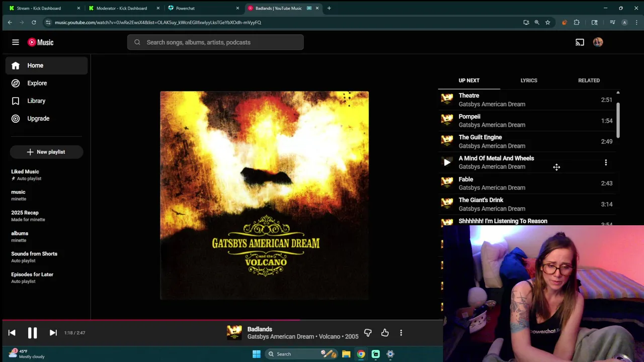Click Theatre track thumbnail
Viewport: 644px width, 362px height.
[x=447, y=100]
